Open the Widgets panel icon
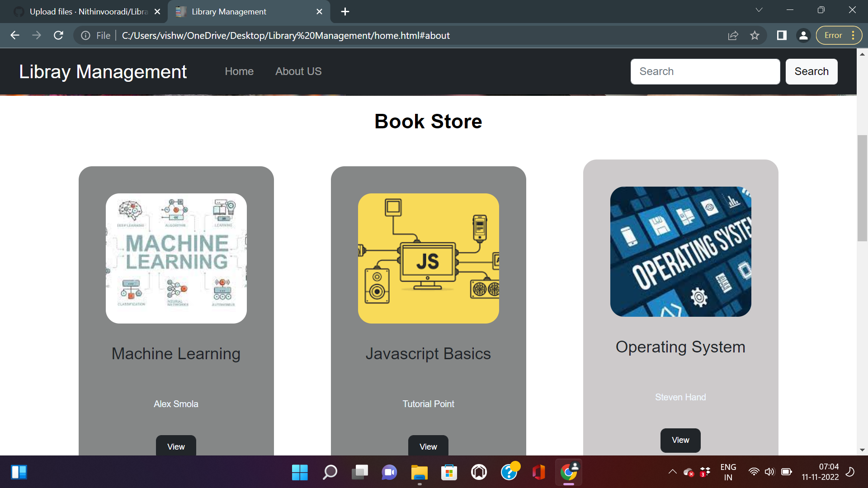Viewport: 868px width, 488px height. (19, 472)
